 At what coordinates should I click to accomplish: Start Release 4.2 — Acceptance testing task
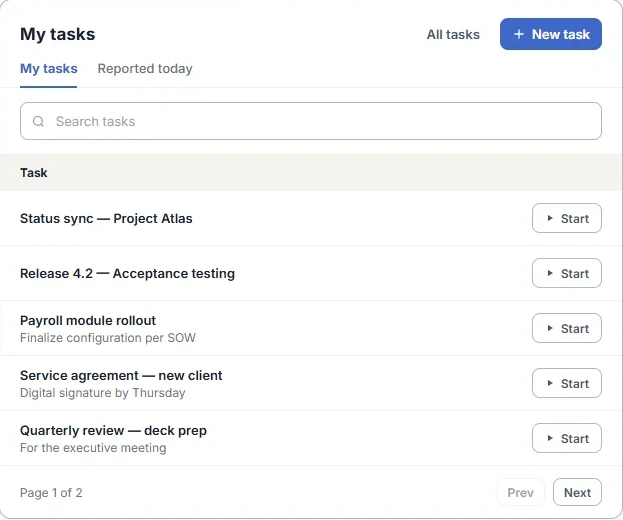tap(567, 273)
